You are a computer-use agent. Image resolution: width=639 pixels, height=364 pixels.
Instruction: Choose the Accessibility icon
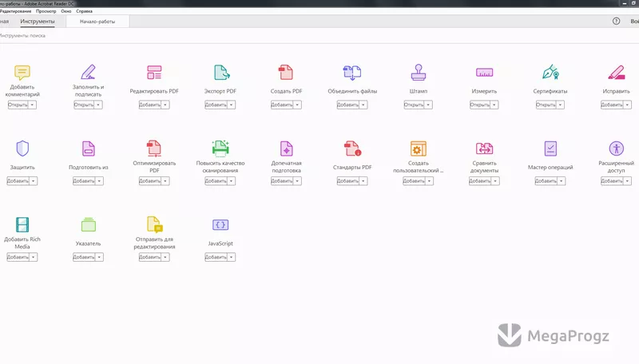(x=616, y=148)
